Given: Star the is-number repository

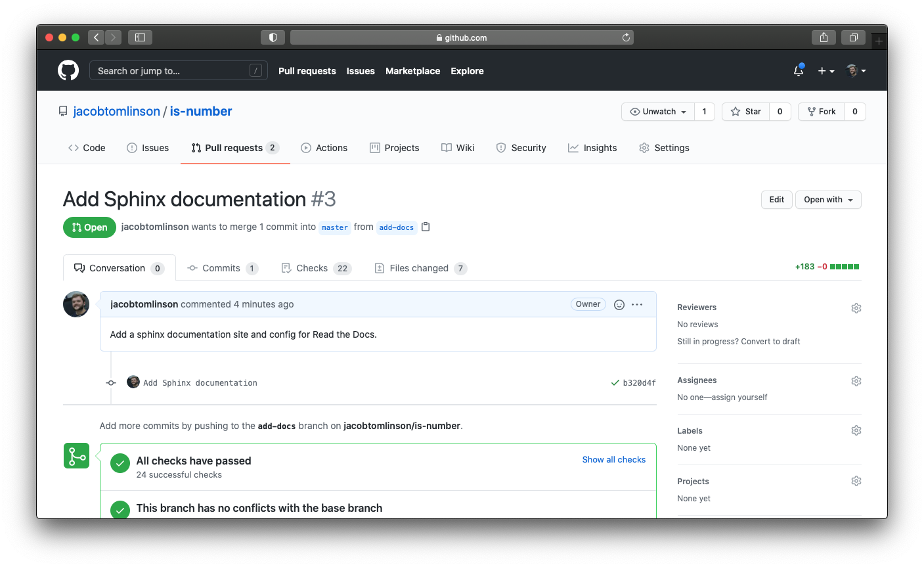Looking at the screenshot, I should 745,111.
